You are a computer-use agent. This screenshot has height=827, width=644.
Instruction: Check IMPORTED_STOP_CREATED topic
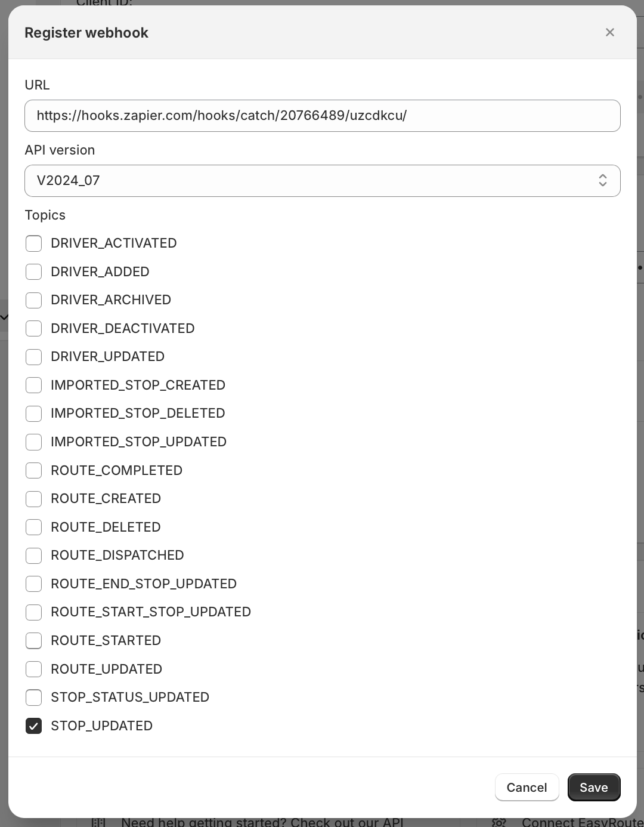point(34,385)
